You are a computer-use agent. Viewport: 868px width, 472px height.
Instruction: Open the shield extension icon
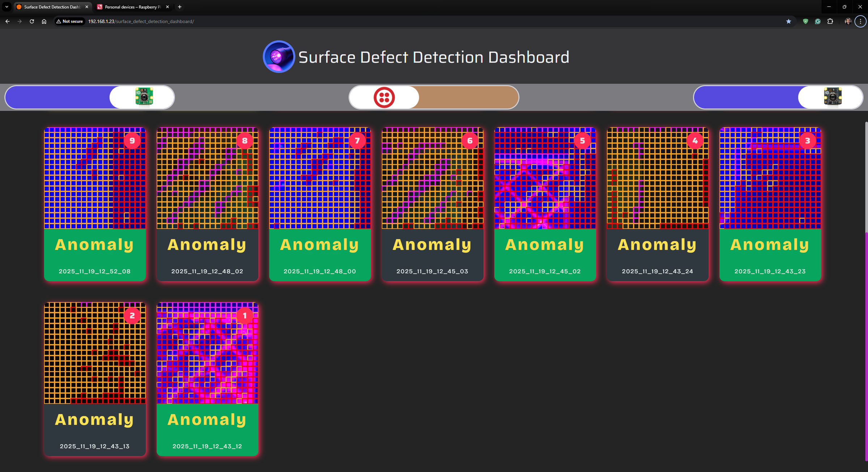click(x=805, y=21)
